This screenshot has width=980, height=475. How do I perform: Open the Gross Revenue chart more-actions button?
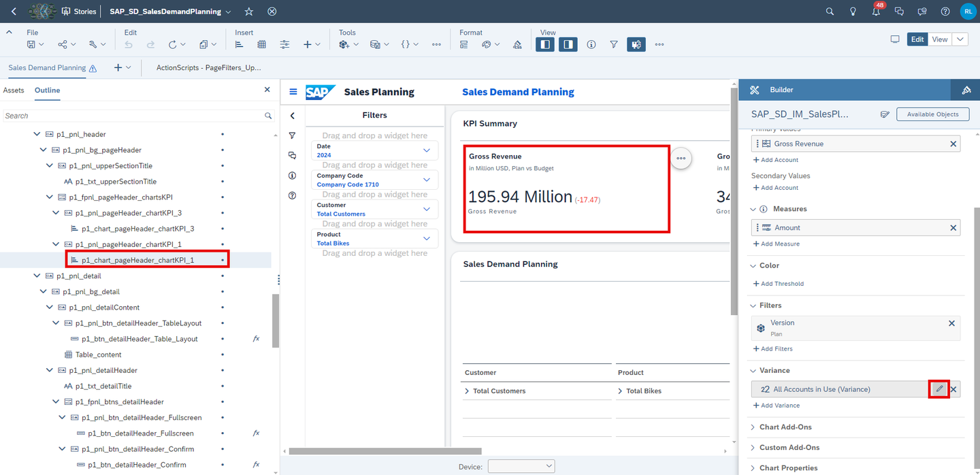681,158
